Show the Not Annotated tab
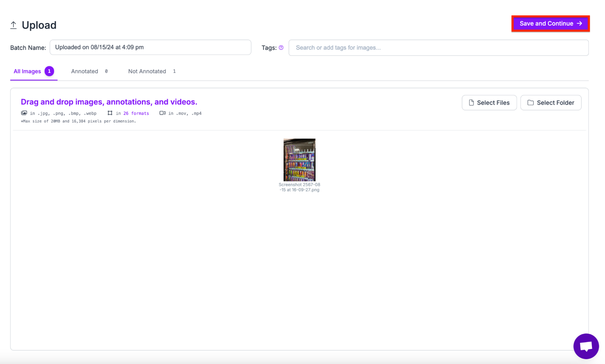This screenshot has width=605, height=364. (x=147, y=71)
